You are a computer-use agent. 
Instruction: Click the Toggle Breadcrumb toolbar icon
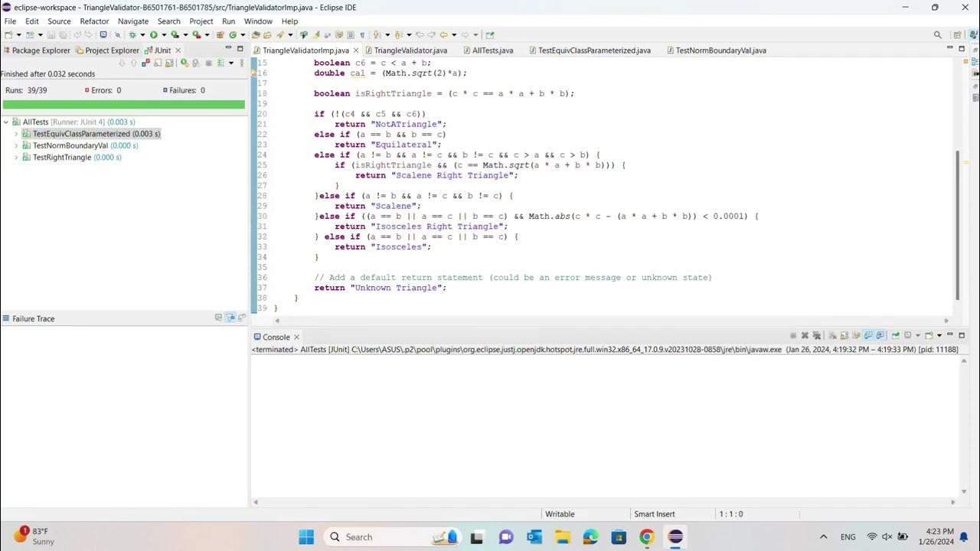(303, 34)
